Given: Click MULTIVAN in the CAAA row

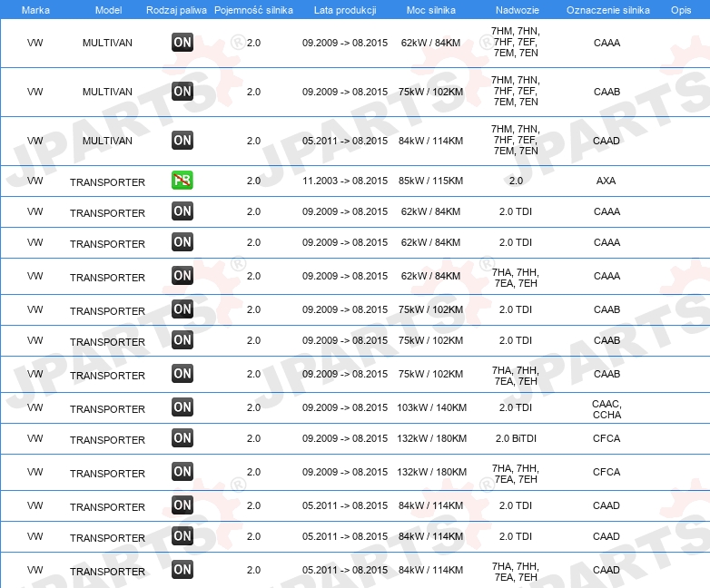Looking at the screenshot, I should pos(107,43).
